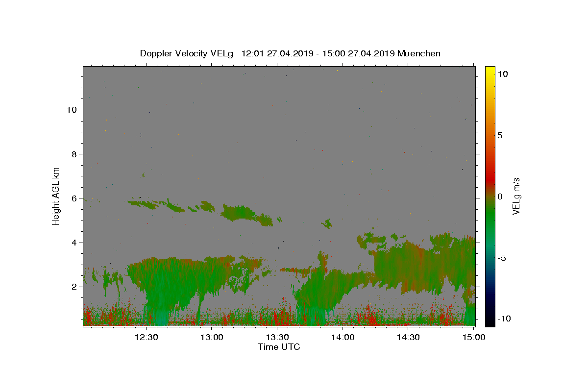588x392 pixels.
Task: Select the 15:00 time tick label
Action: click(x=473, y=337)
